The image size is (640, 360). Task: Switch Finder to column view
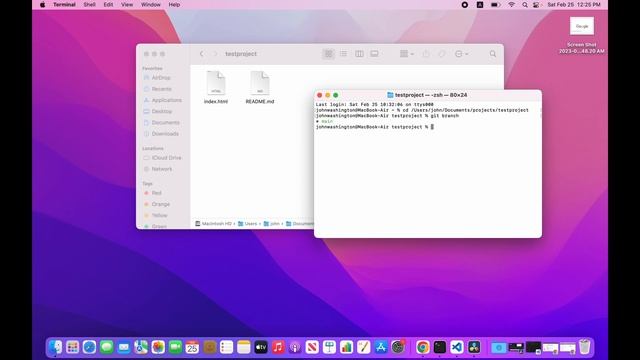click(x=359, y=54)
